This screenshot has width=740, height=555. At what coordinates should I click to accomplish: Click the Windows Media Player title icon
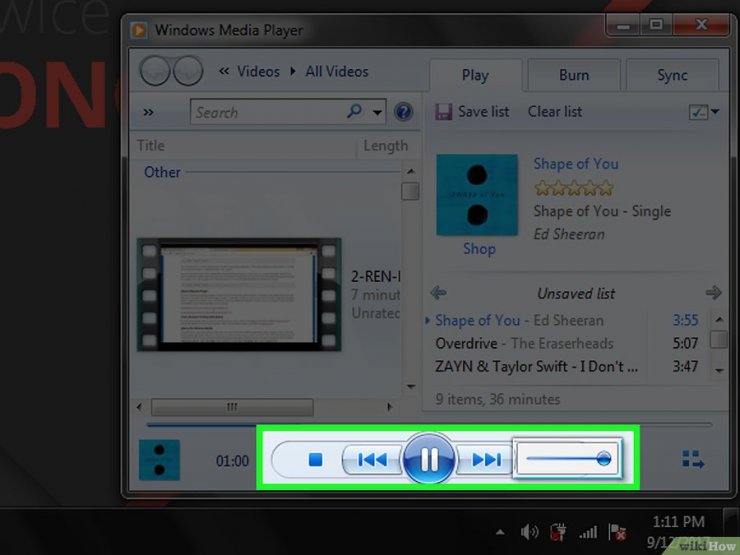click(x=139, y=31)
